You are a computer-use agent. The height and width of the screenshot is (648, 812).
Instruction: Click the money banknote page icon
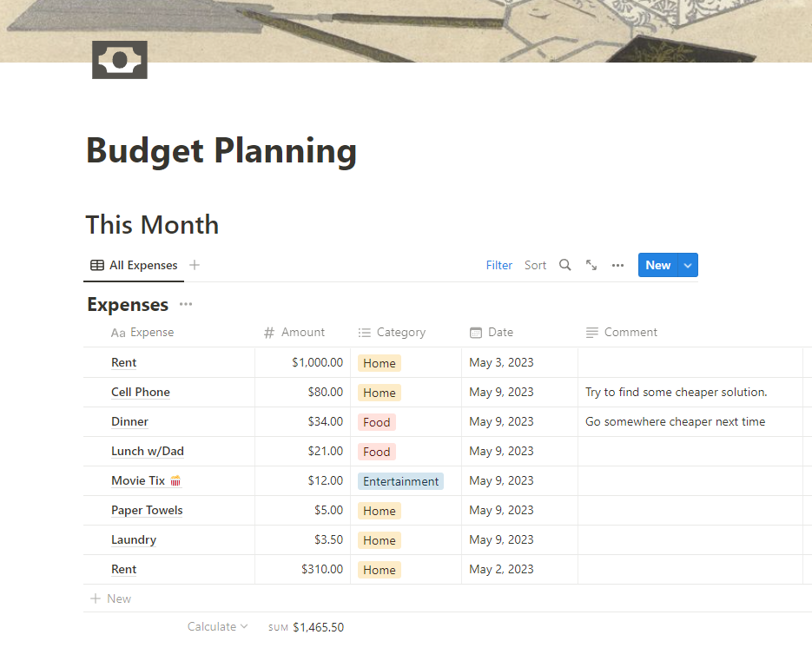coord(120,59)
